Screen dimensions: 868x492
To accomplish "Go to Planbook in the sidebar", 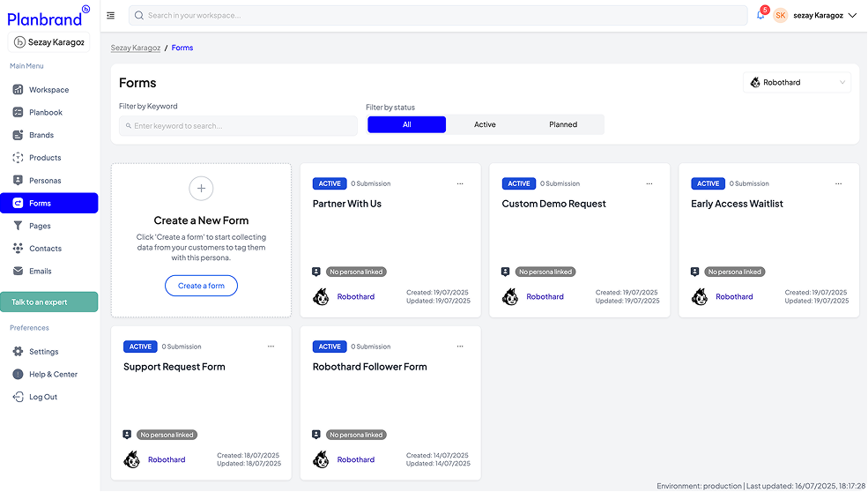I will pos(46,113).
